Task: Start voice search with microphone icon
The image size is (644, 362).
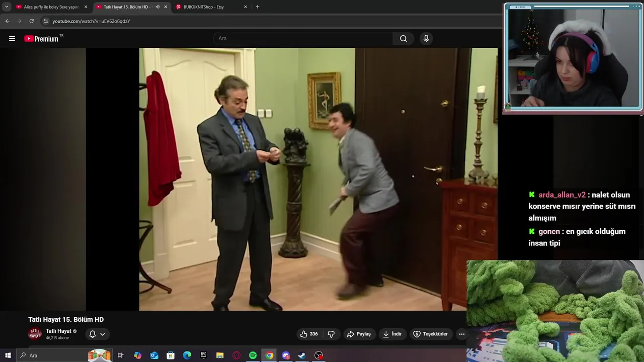Action: 426,39
